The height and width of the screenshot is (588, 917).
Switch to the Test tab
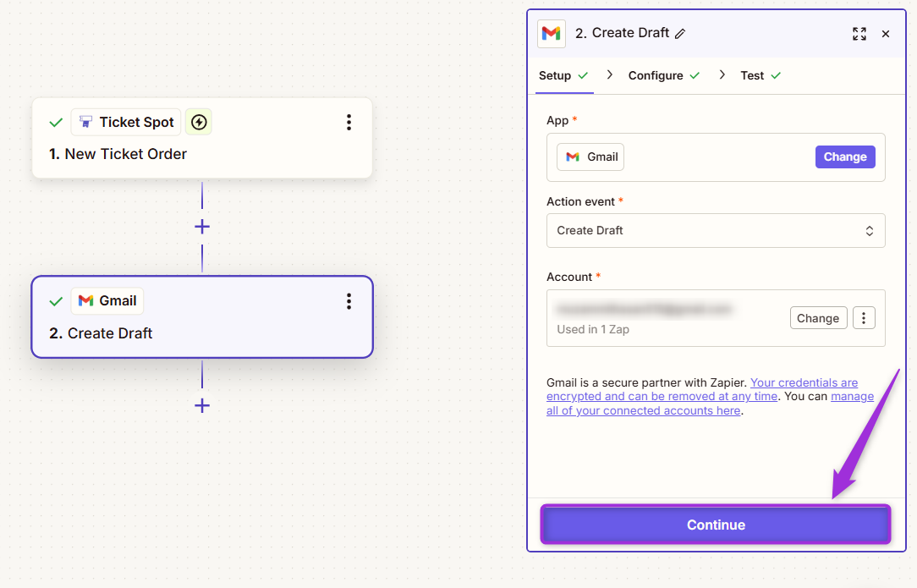click(x=753, y=74)
